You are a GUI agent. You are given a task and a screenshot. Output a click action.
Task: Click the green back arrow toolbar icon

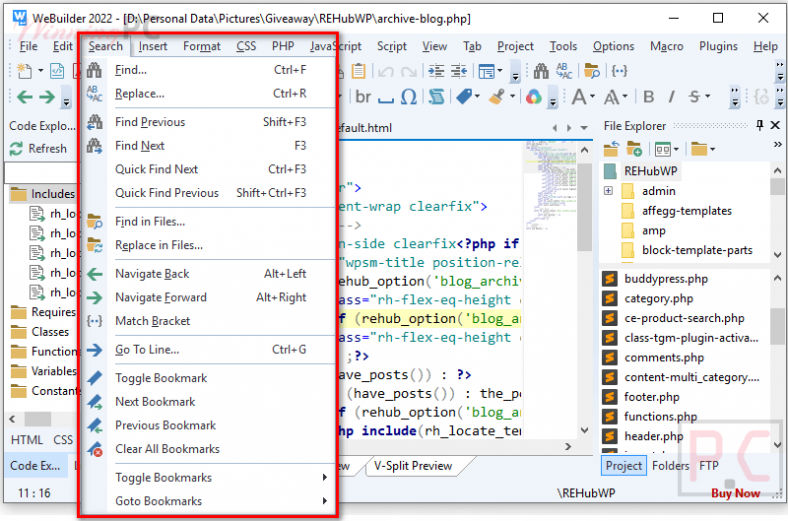[25, 96]
